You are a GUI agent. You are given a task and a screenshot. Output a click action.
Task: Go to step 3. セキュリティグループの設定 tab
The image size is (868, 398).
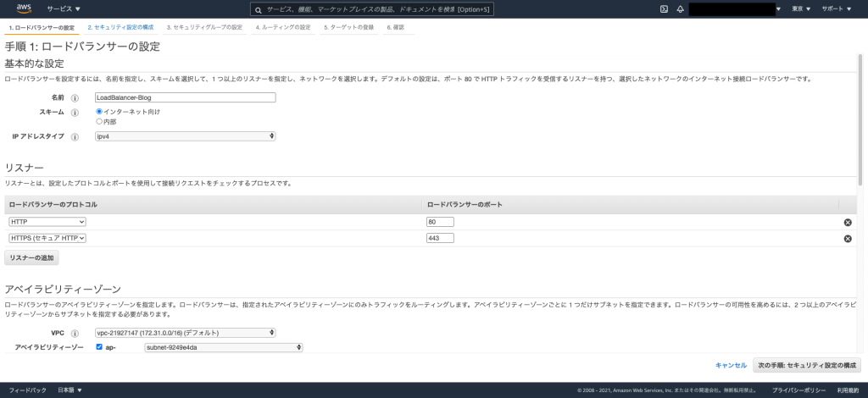[x=204, y=27]
